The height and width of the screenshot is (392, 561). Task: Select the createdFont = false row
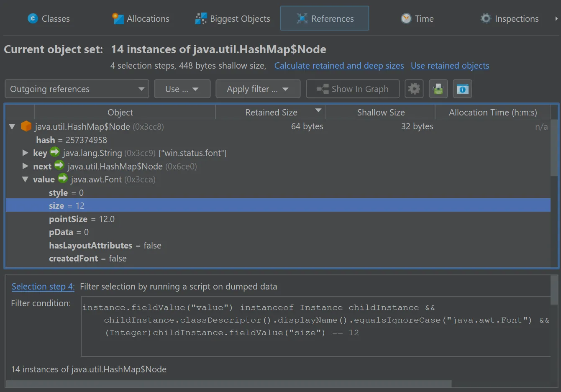pos(278,259)
